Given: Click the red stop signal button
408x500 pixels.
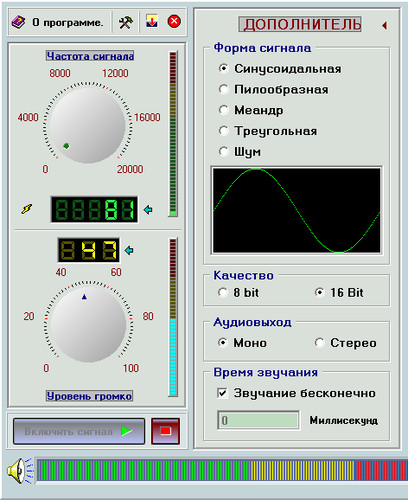Looking at the screenshot, I should coord(166,431).
